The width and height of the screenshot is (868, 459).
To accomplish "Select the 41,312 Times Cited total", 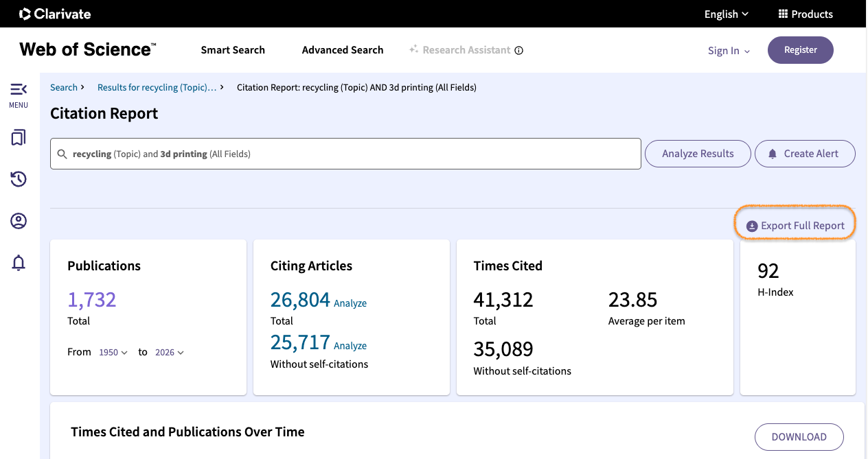I will pyautogui.click(x=503, y=300).
